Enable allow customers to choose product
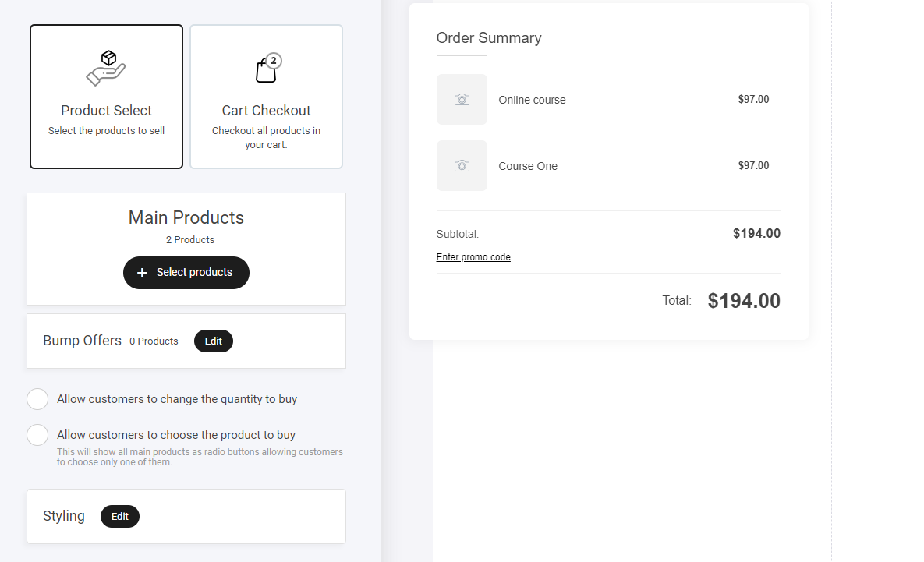The height and width of the screenshot is (562, 924). click(x=37, y=435)
